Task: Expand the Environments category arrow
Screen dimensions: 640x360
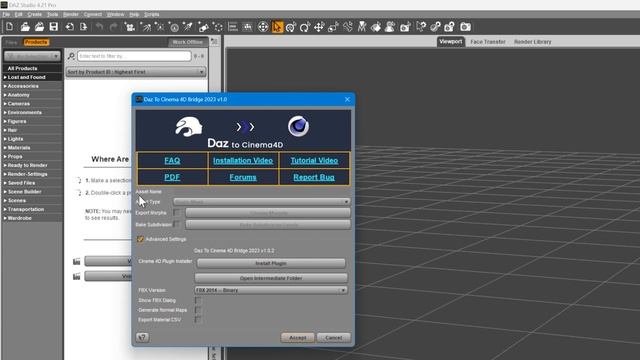Action: (x=5, y=112)
